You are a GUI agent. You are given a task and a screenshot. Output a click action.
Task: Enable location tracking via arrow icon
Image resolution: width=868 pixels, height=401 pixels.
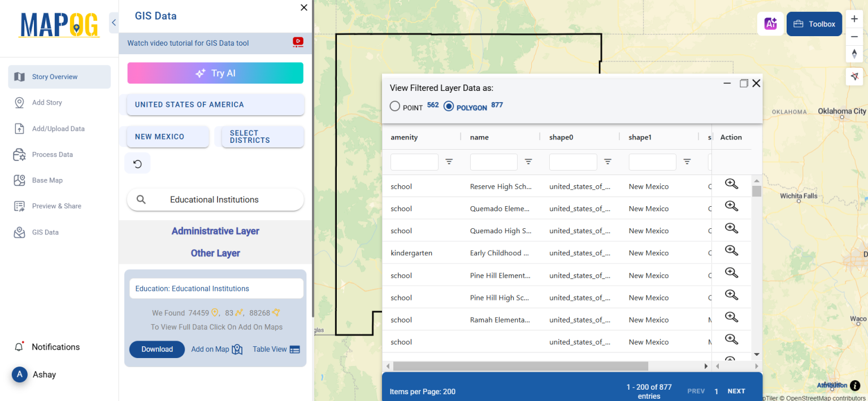pos(854,76)
